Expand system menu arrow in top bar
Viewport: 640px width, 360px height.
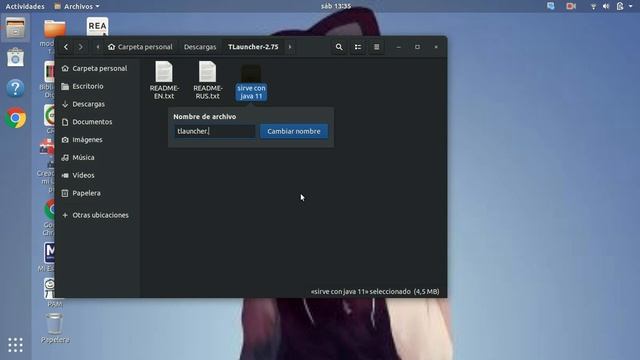(x=631, y=7)
